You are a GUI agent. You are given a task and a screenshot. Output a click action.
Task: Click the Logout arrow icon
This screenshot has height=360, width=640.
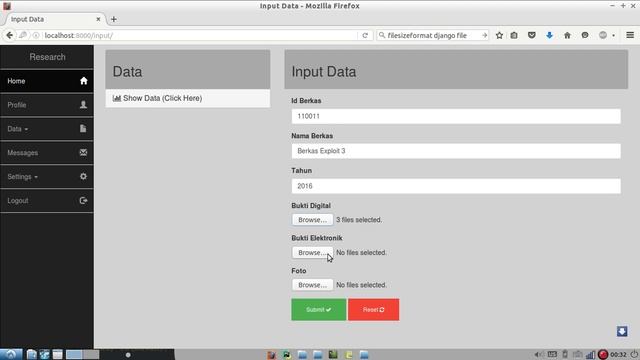click(83, 200)
